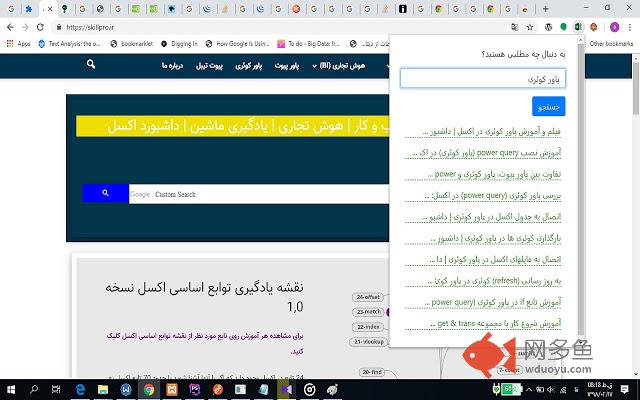Click the blue Google custom search button
This screenshot has width=640, height=400.
pos(102,194)
